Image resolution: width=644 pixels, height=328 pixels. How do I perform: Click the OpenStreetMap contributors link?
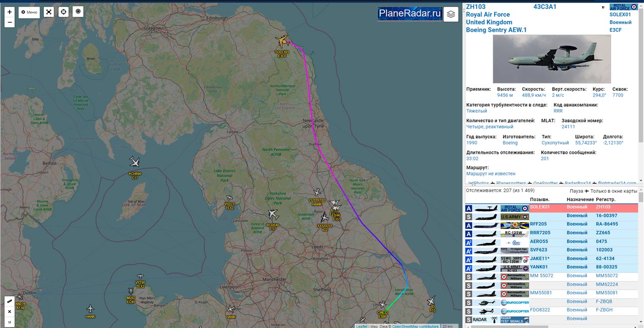point(415,326)
